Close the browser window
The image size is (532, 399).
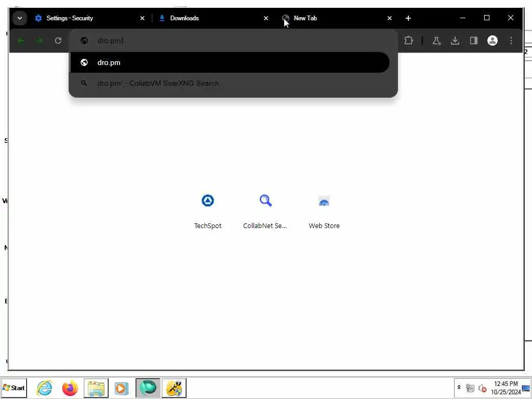pyautogui.click(x=510, y=18)
